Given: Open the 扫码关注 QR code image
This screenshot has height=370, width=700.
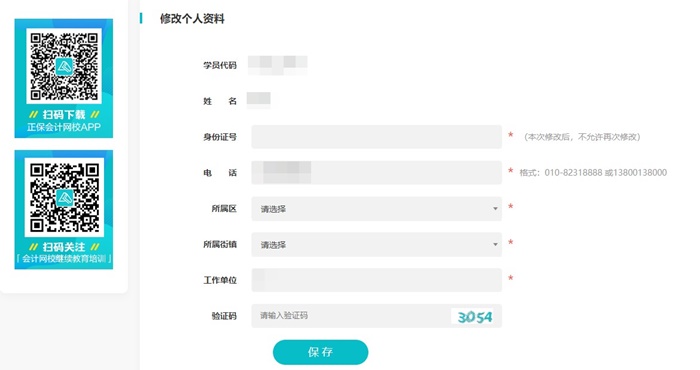Looking at the screenshot, I should [64, 197].
